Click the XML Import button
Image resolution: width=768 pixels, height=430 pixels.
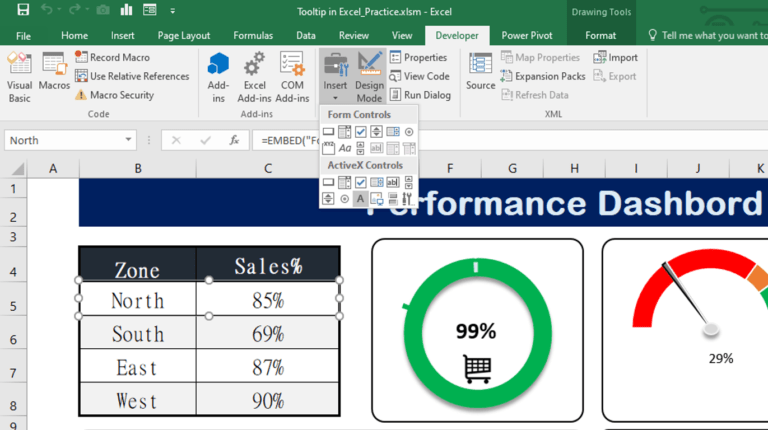616,57
